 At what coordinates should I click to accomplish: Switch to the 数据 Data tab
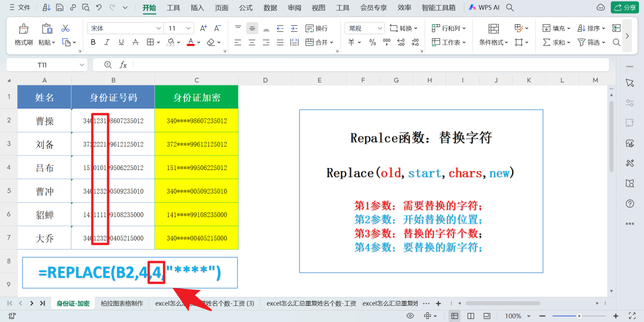(x=270, y=8)
